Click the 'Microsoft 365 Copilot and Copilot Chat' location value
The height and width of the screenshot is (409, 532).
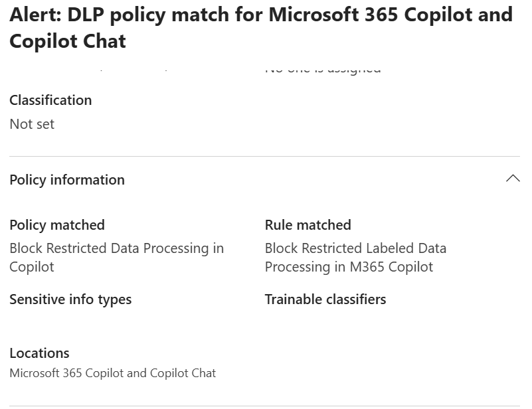click(113, 373)
